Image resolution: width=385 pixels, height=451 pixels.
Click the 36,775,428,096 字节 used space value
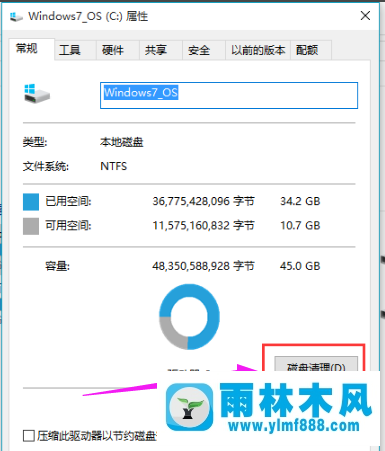(x=204, y=201)
